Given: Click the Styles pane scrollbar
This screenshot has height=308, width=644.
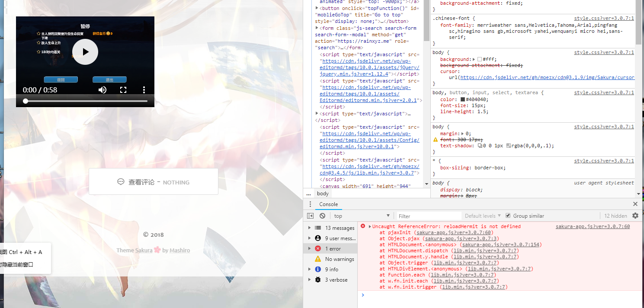Looking at the screenshot, I should (x=639, y=22).
